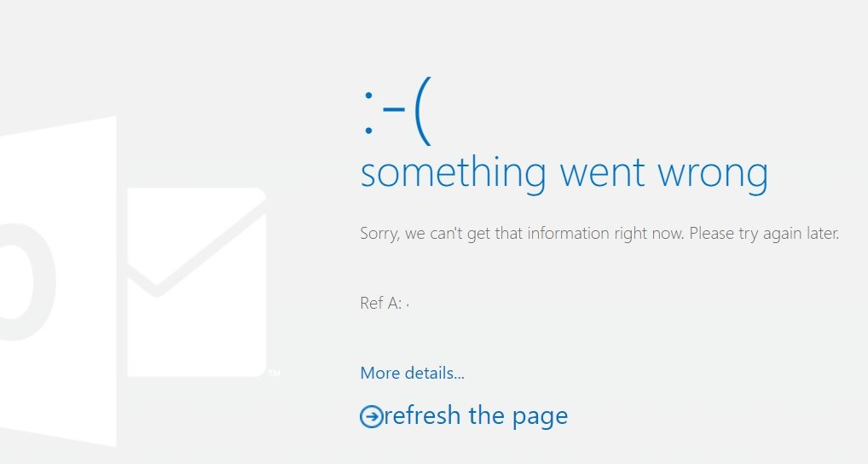Viewport: 868px width, 464px height.
Task: Click the word "something" in the heading
Action: (453, 174)
